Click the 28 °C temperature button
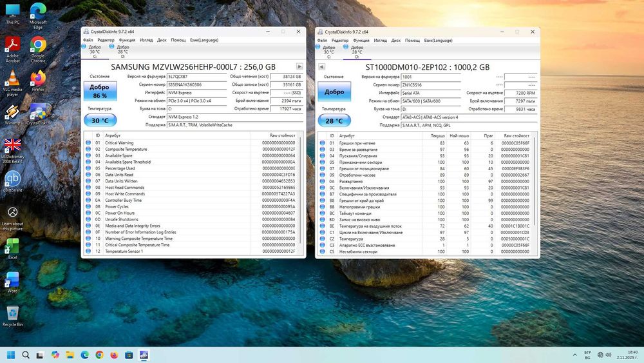Screen dimensions: 644x363 coord(334,121)
